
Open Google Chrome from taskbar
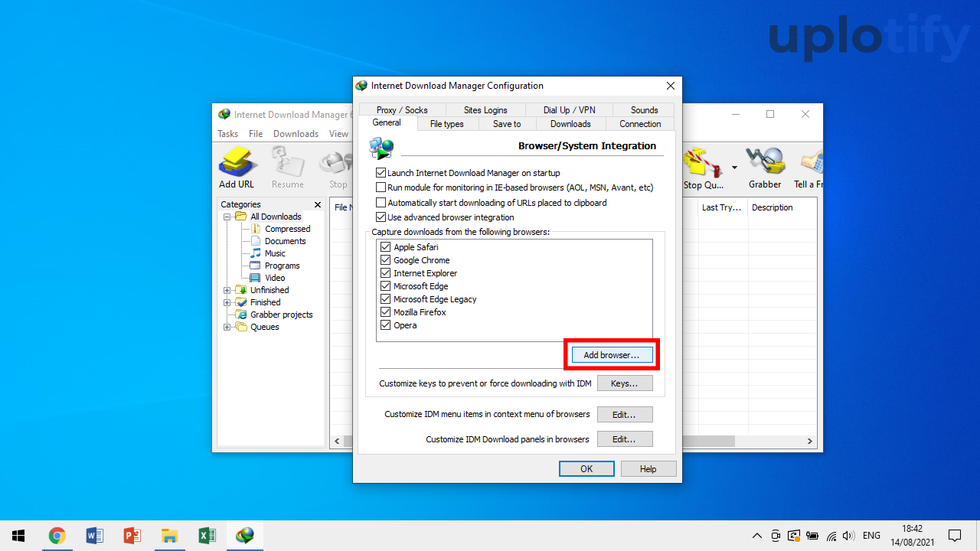(57, 536)
